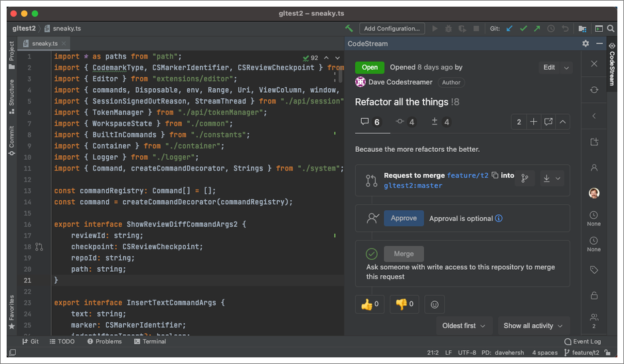Click the thumbs down reaction
624x364 pixels.
pos(404,304)
